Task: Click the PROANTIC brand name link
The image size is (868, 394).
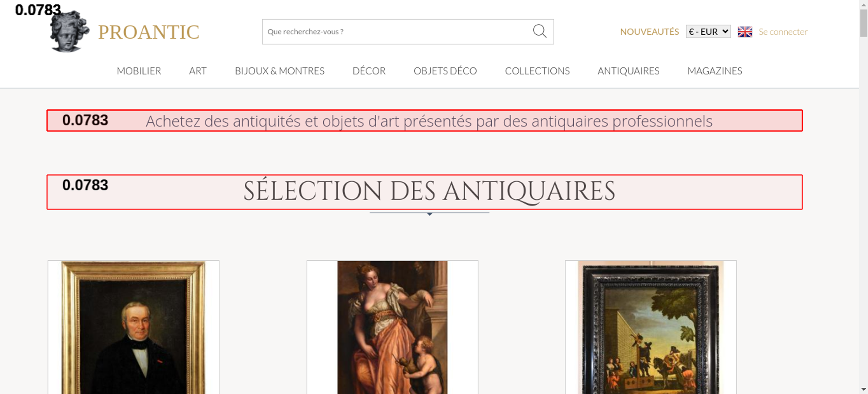Action: (148, 32)
